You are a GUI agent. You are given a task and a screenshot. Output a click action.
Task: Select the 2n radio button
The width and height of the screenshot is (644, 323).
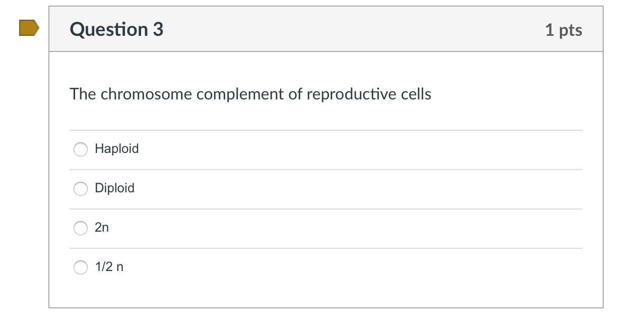click(80, 228)
